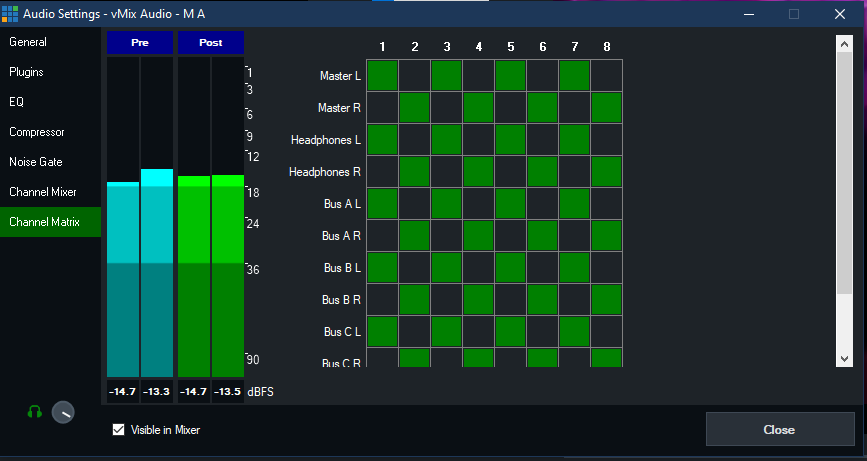Click the round volume knob
867x461 pixels.
click(63, 412)
